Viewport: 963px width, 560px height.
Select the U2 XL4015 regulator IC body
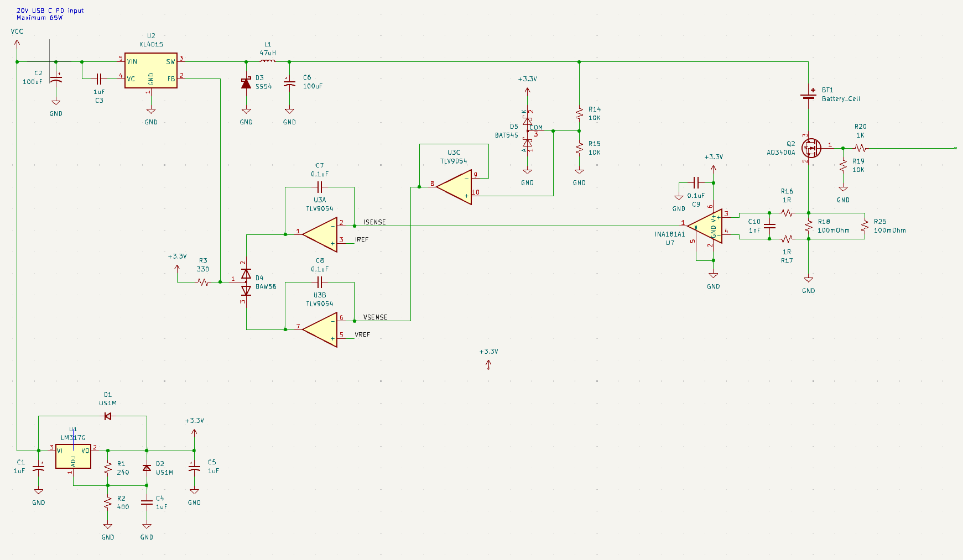[x=151, y=70]
